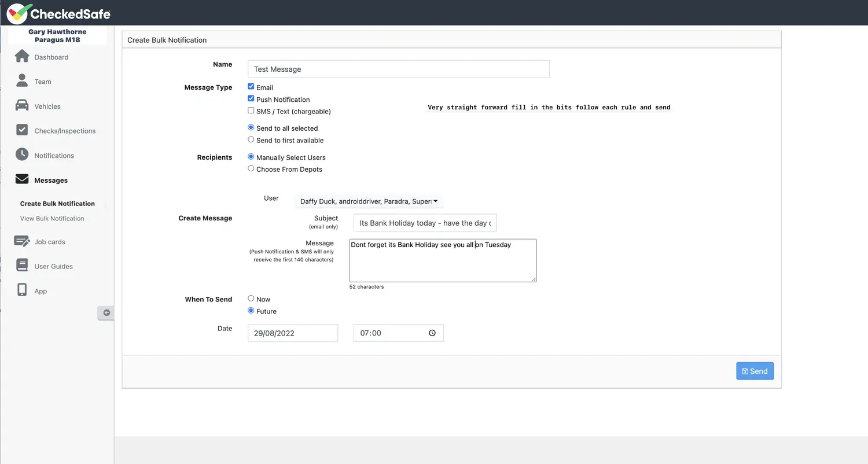
Task: Collapse sidebar with the arrow button
Action: click(106, 313)
